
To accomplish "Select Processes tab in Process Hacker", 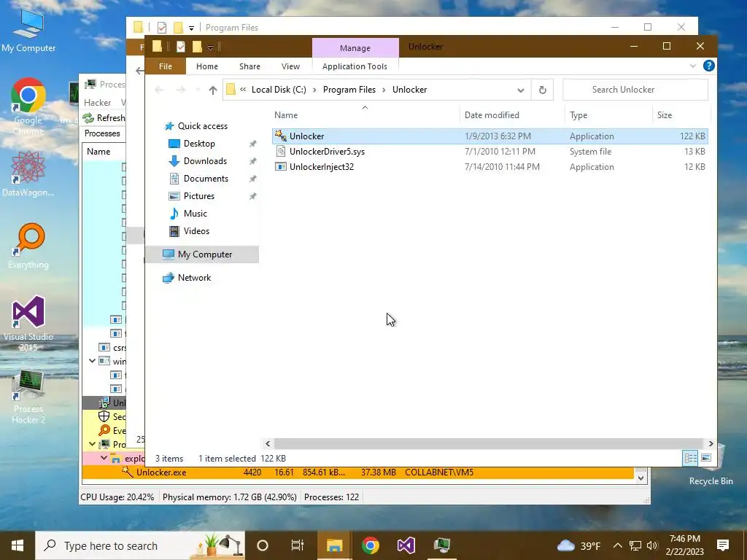I will point(102,133).
